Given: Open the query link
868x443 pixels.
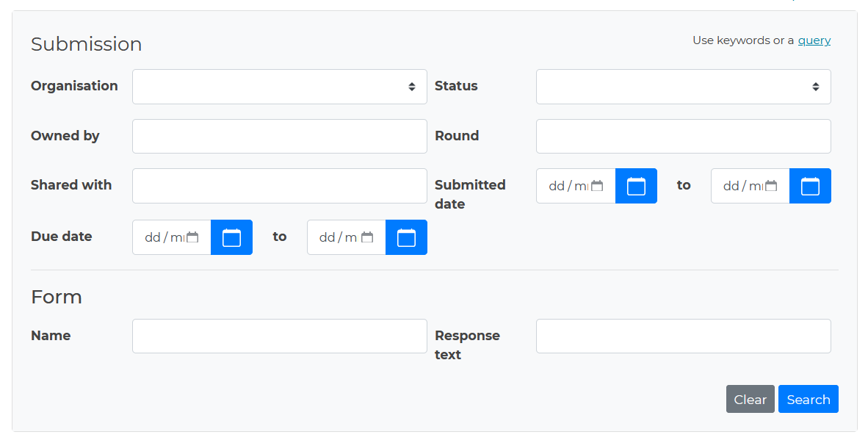Looking at the screenshot, I should pyautogui.click(x=814, y=40).
